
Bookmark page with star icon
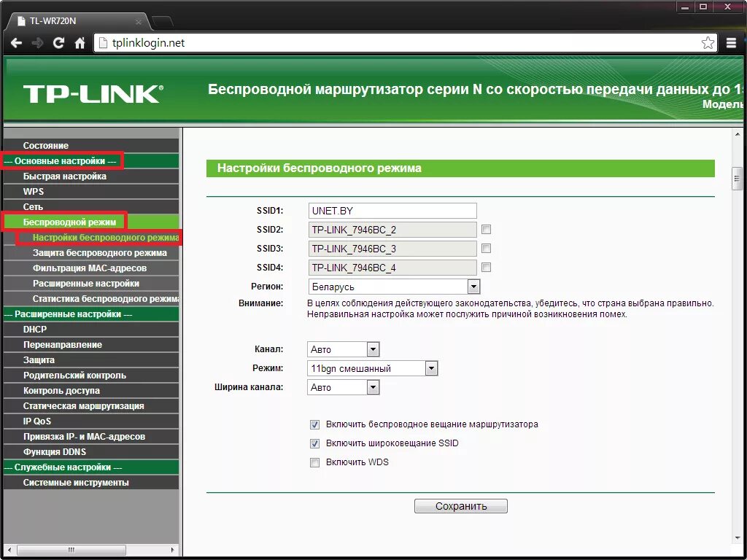pos(708,43)
